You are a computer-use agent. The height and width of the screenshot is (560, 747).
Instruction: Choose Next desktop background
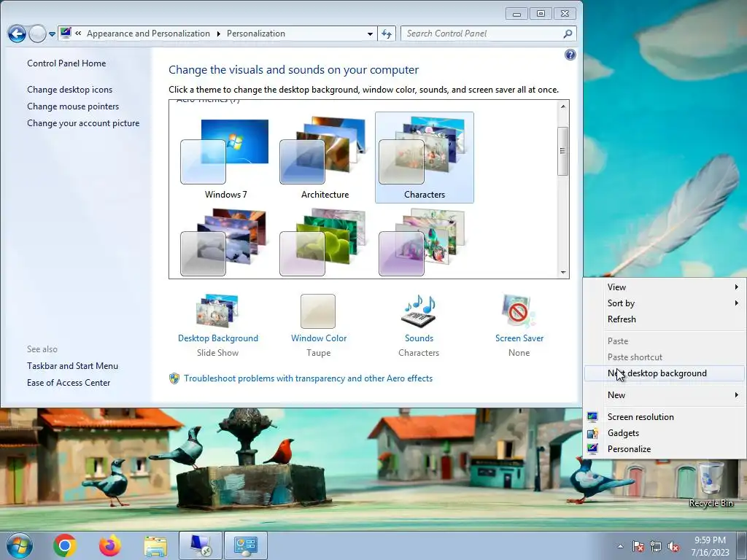(x=665, y=373)
